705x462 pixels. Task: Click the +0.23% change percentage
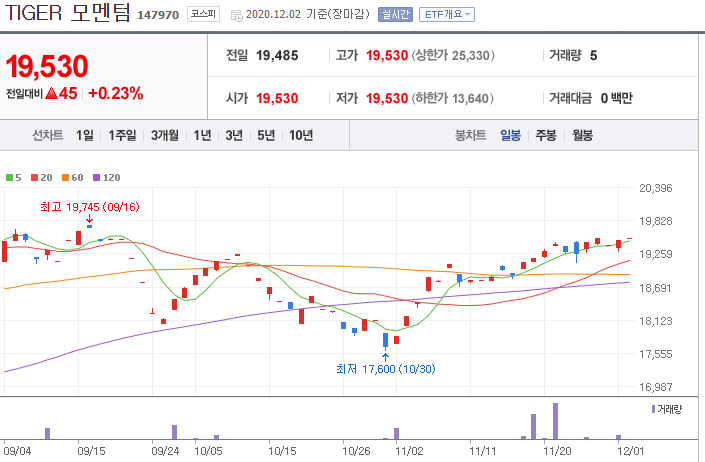click(116, 93)
